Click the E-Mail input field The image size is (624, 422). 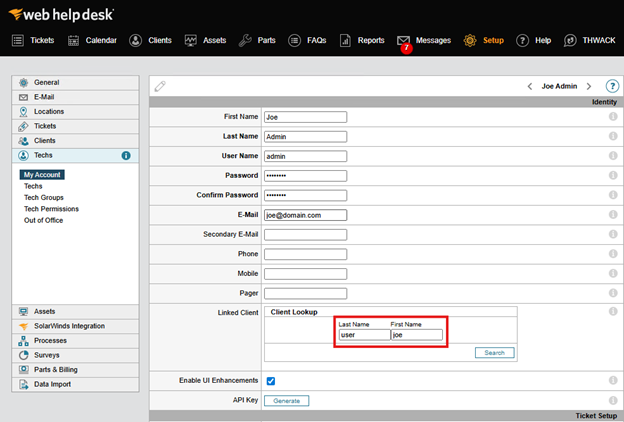(305, 215)
